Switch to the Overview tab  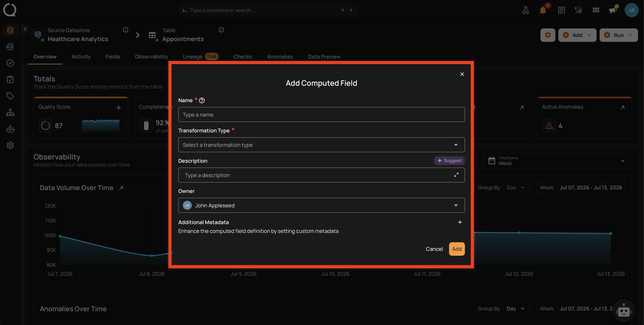(45, 57)
